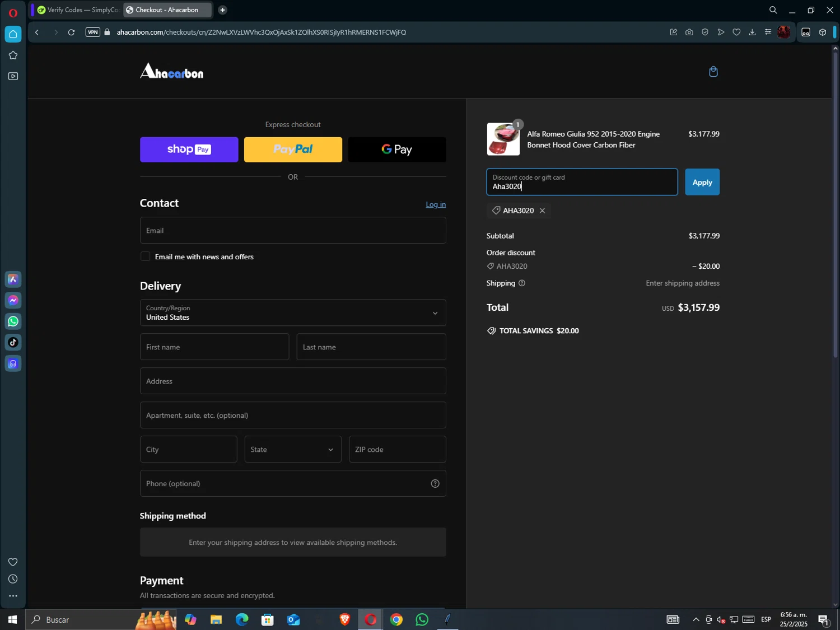The image size is (840, 630).
Task: Open Windows notification center
Action: [x=824, y=620]
